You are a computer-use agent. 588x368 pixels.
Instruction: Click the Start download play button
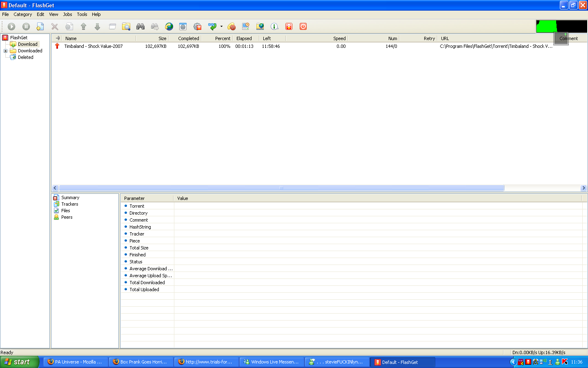[x=11, y=27]
